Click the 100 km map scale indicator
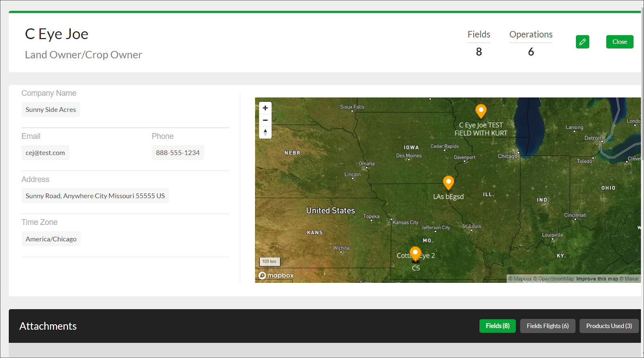This screenshot has width=644, height=358. pyautogui.click(x=269, y=261)
